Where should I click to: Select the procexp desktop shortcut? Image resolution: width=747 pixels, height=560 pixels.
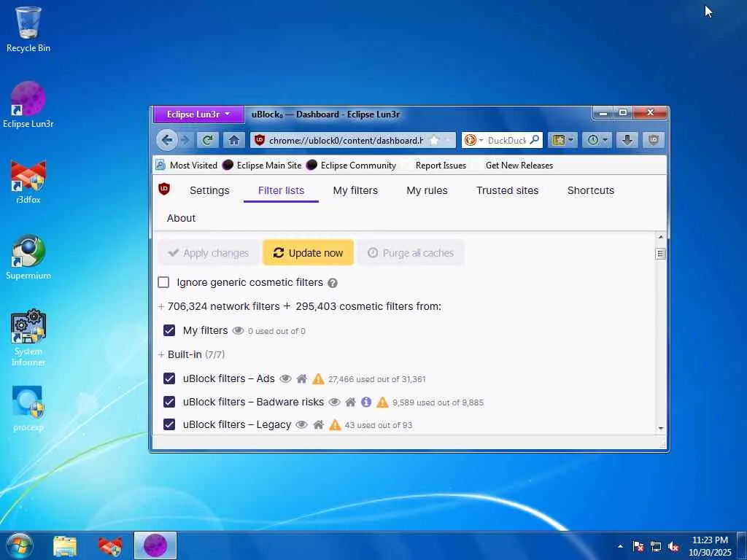pyautogui.click(x=28, y=408)
